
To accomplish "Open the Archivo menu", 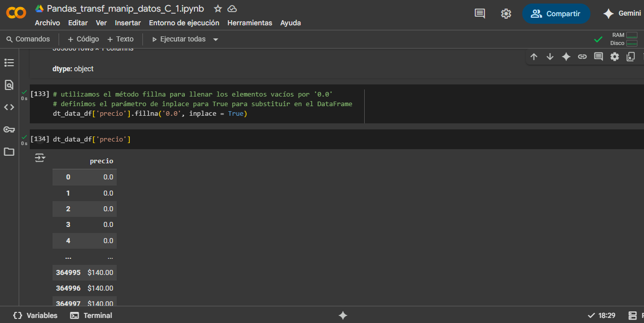I will click(47, 23).
